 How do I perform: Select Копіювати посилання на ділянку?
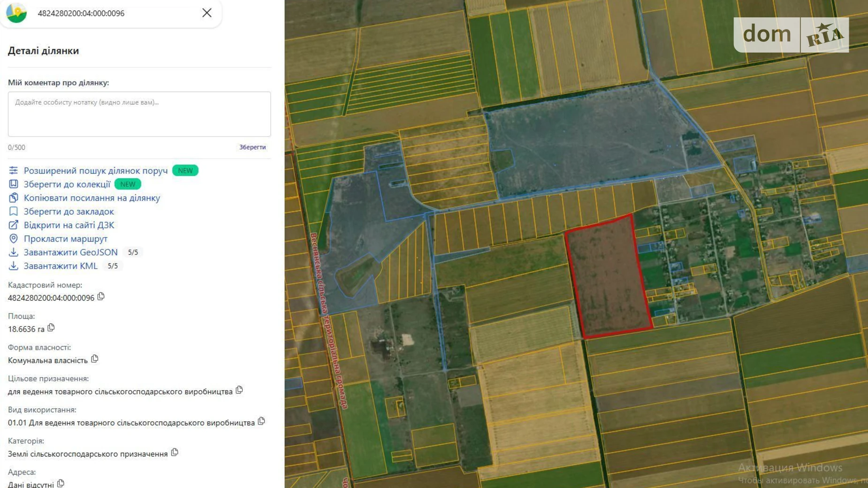(x=92, y=198)
